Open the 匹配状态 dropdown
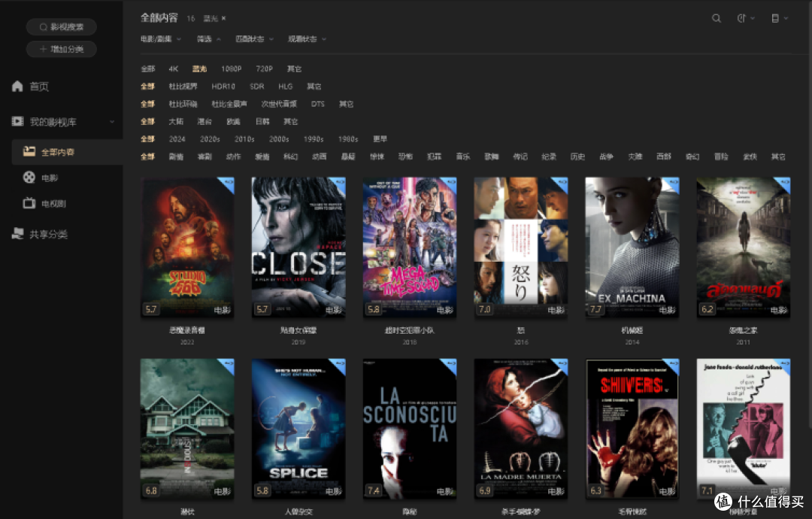Image resolution: width=812 pixels, height=519 pixels. (254, 39)
